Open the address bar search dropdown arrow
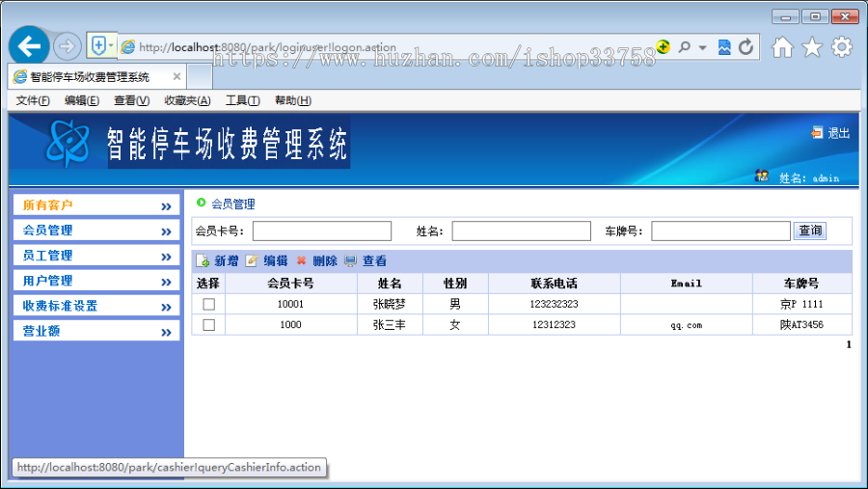The height and width of the screenshot is (489, 868). [x=702, y=47]
